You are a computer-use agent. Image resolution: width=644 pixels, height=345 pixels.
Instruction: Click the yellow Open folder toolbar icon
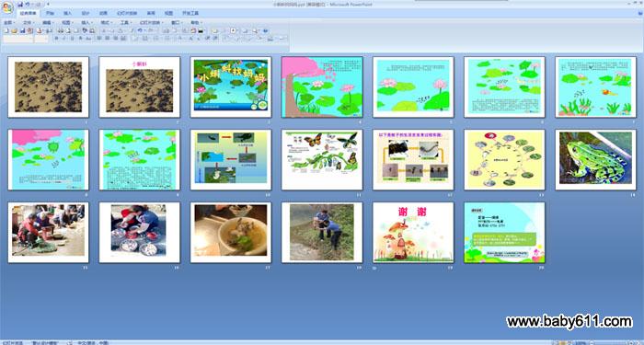(x=14, y=30)
